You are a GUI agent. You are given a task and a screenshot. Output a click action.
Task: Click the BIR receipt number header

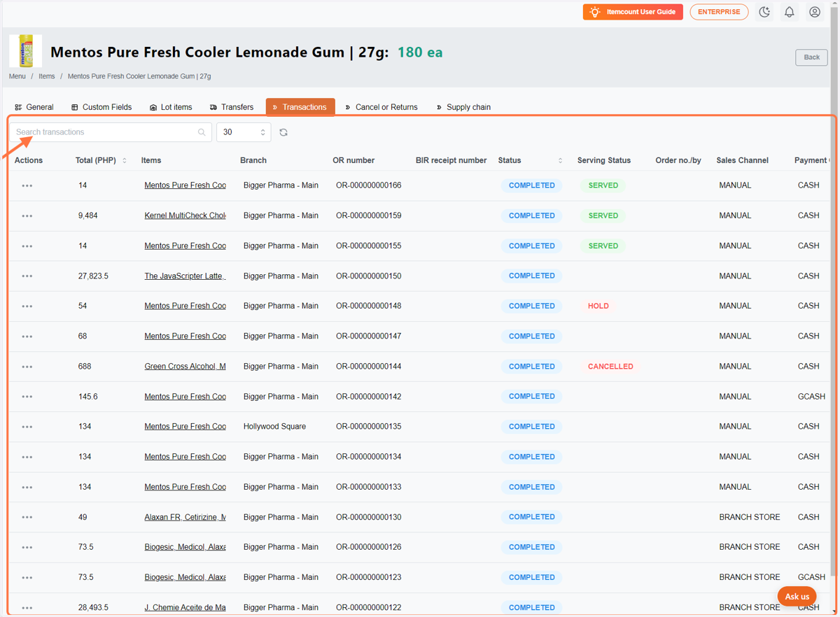451,160
